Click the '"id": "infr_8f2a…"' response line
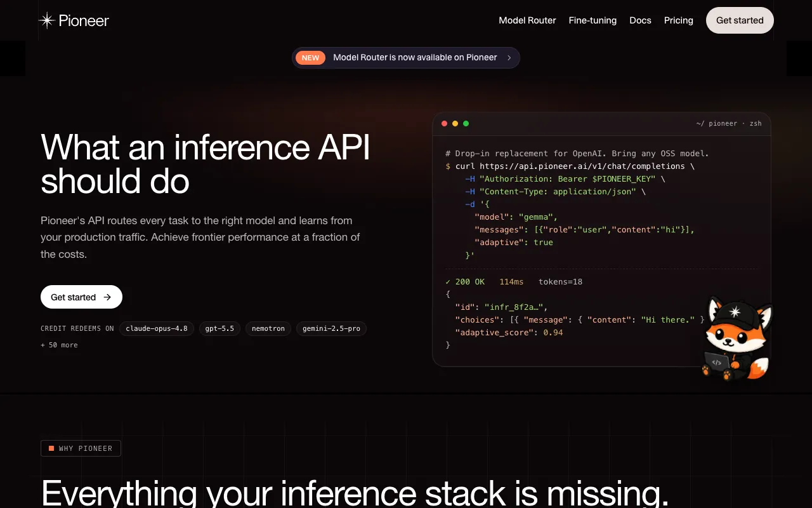Viewport: 812px width, 508px height. (x=501, y=307)
